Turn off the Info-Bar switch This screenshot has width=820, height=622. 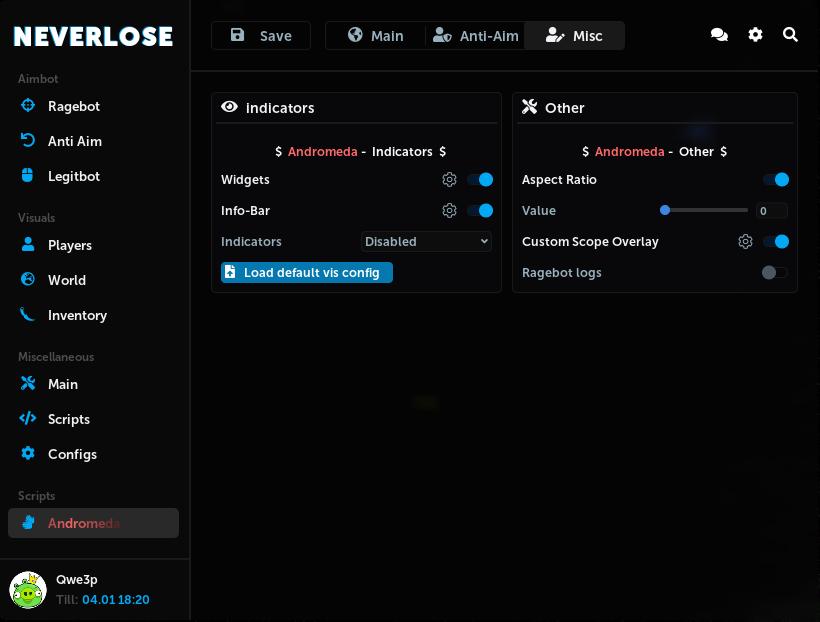point(481,211)
